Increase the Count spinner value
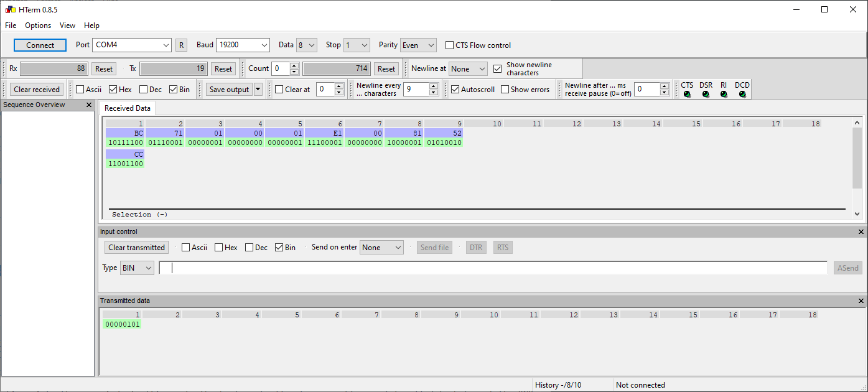868x392 pixels. [294, 66]
